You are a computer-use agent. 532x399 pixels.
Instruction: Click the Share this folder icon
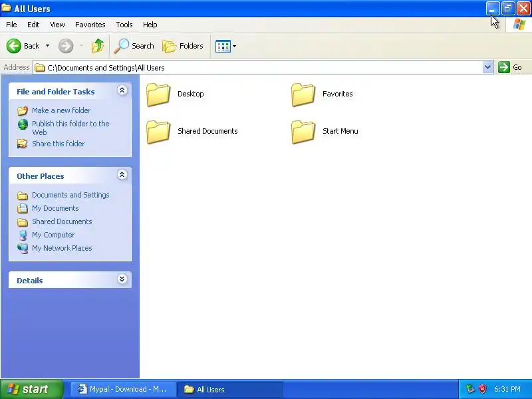click(x=23, y=144)
